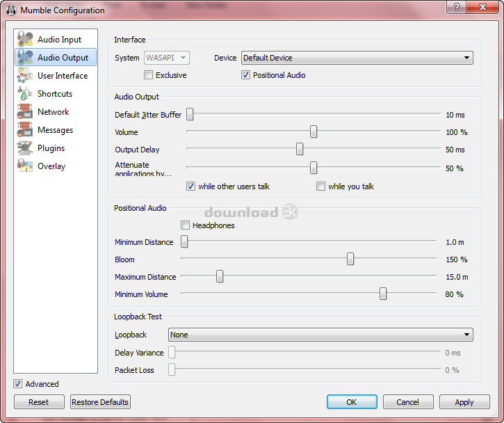Click the Plugins helicopter icon
This screenshot has width=504, height=423.
click(x=25, y=147)
